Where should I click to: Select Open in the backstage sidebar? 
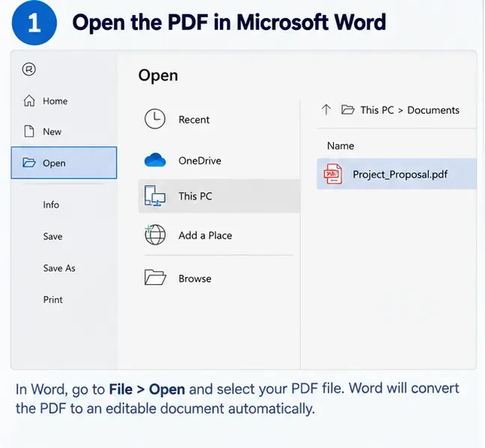[x=64, y=162]
